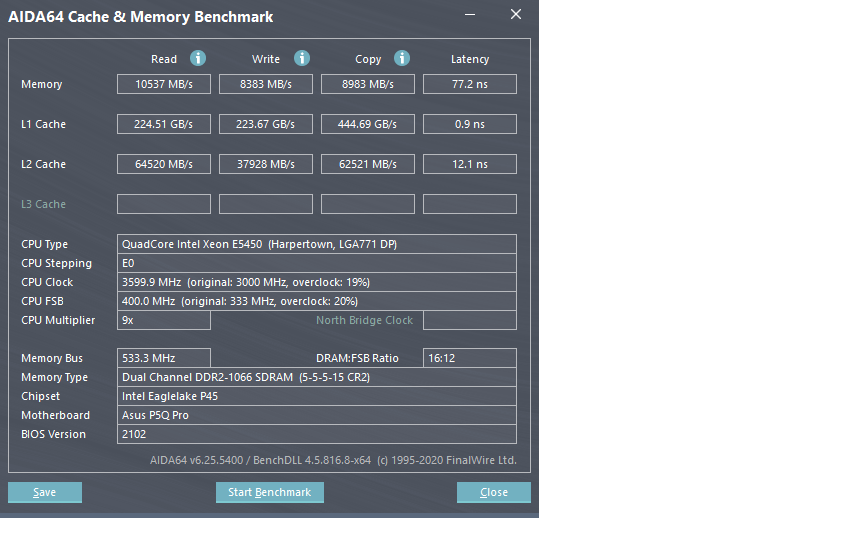Click the BIOS Version 2102 field

coord(317,434)
